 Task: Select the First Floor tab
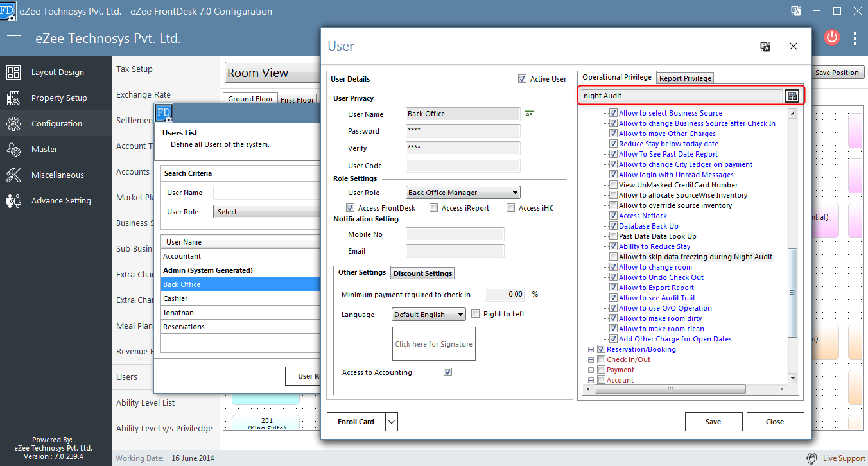pos(298,100)
